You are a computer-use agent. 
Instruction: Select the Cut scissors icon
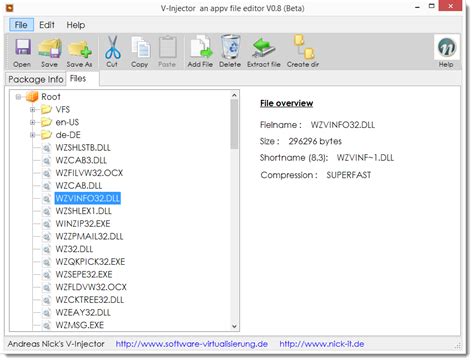(112, 47)
